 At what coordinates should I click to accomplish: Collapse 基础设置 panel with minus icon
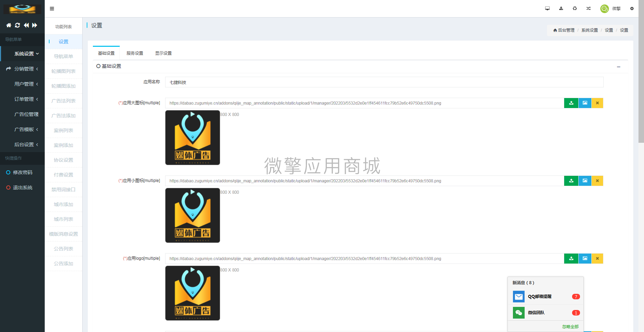coord(619,67)
